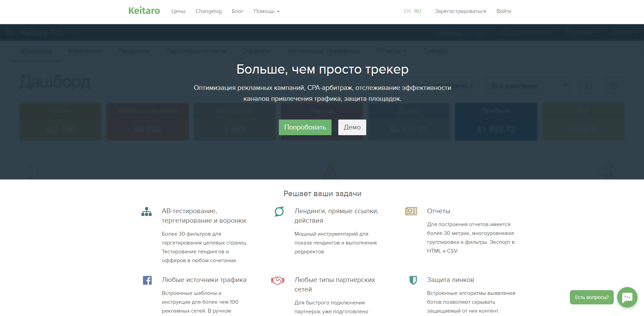Screen dimensions: 644x316
Task: Click the Любые типы партнерских сетей heading
Action: click(x=335, y=285)
